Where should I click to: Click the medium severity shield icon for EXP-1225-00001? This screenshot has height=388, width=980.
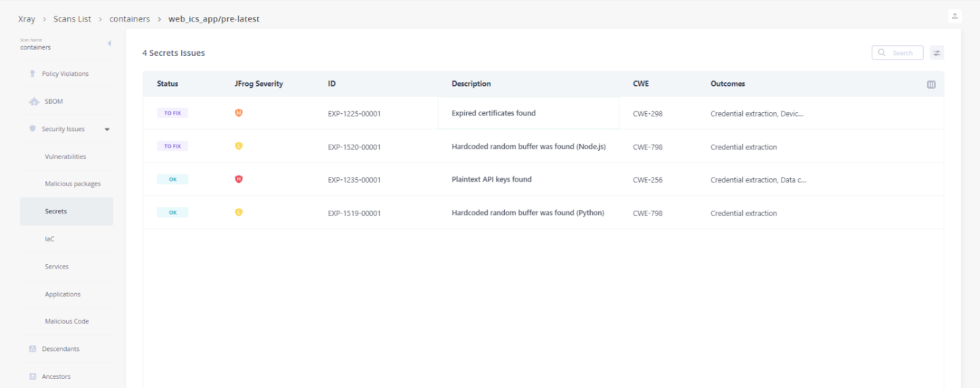[x=239, y=113]
